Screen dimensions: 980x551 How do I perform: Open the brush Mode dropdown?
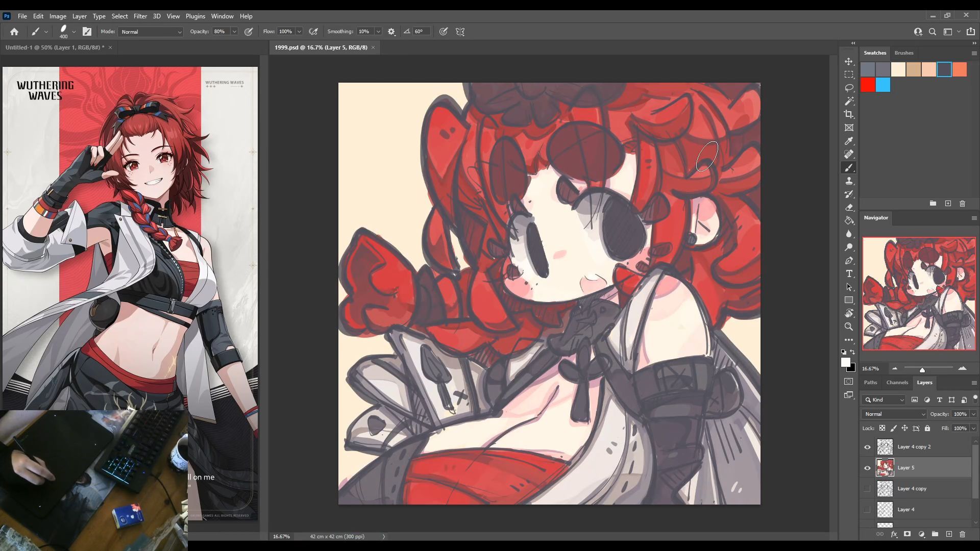(151, 32)
